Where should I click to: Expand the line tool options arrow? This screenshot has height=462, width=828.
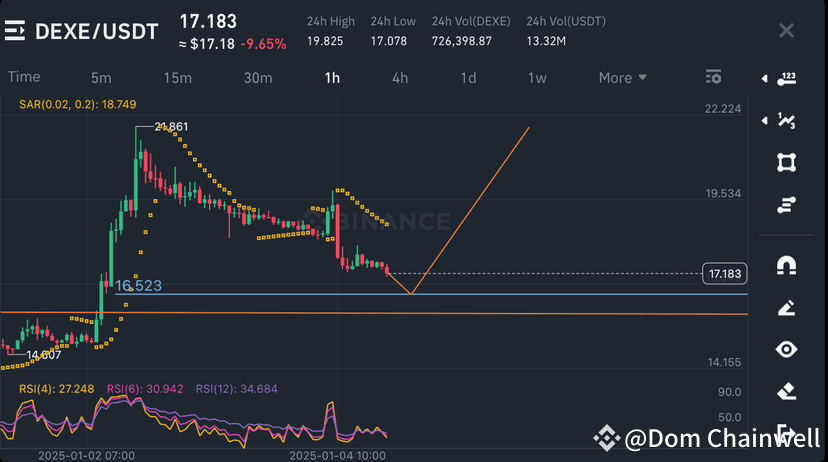click(764, 79)
